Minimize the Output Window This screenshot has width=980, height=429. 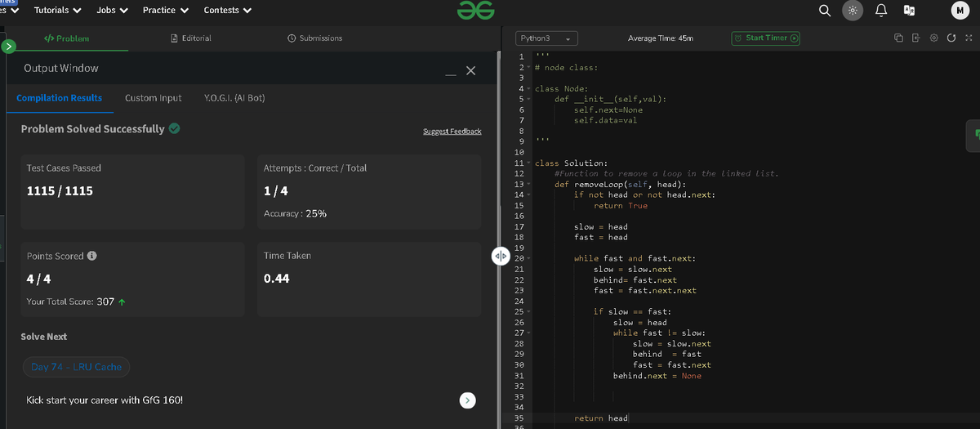point(450,74)
